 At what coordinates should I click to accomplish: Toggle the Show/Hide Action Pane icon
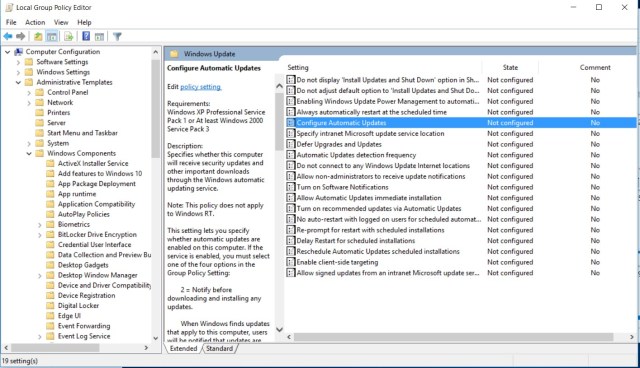100,37
